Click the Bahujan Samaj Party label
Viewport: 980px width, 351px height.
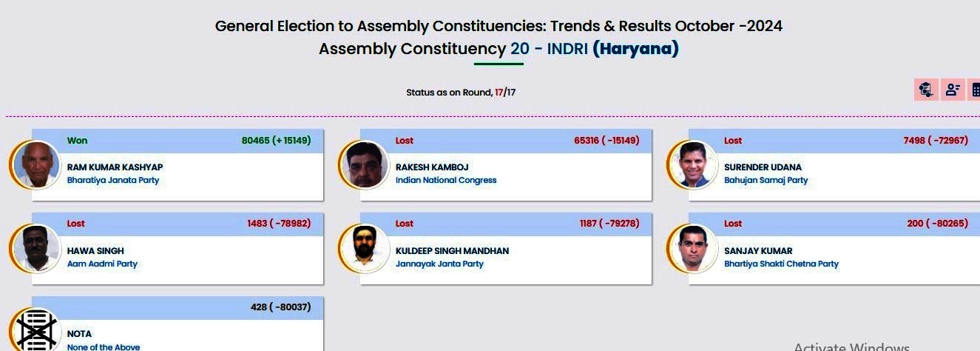pyautogui.click(x=766, y=181)
